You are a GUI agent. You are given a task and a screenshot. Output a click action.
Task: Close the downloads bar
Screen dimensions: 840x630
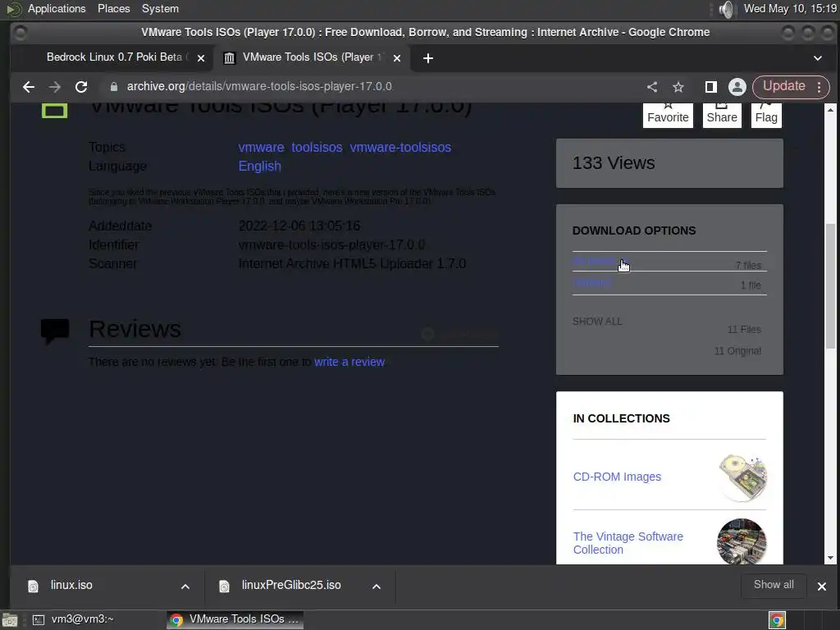pos(822,586)
